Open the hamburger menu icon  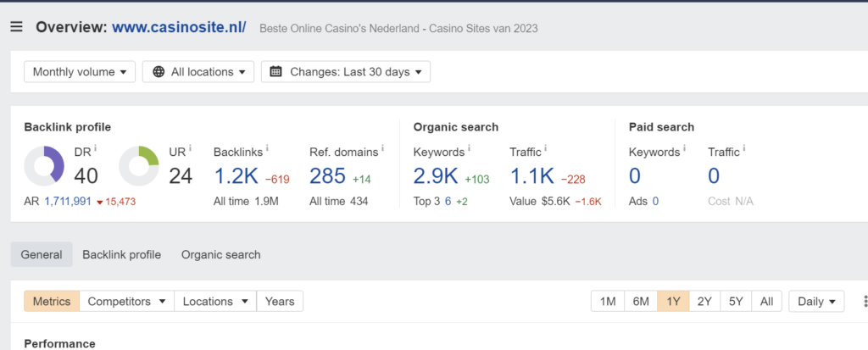click(x=16, y=27)
